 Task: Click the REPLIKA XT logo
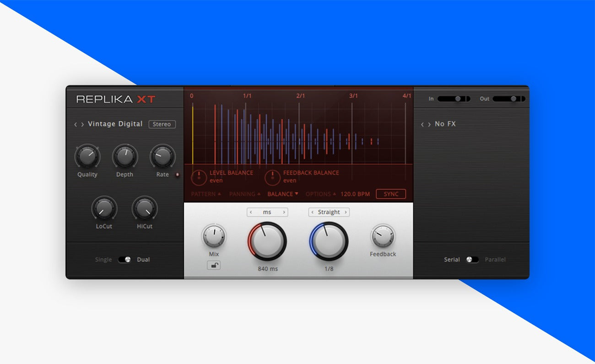pyautogui.click(x=116, y=99)
